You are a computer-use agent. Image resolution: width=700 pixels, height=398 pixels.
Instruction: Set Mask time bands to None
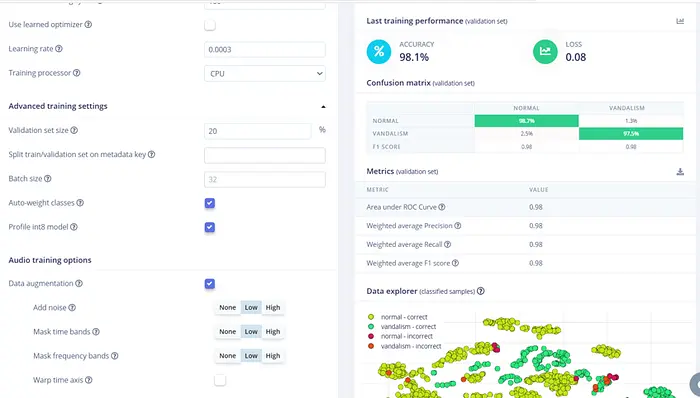coord(228,332)
